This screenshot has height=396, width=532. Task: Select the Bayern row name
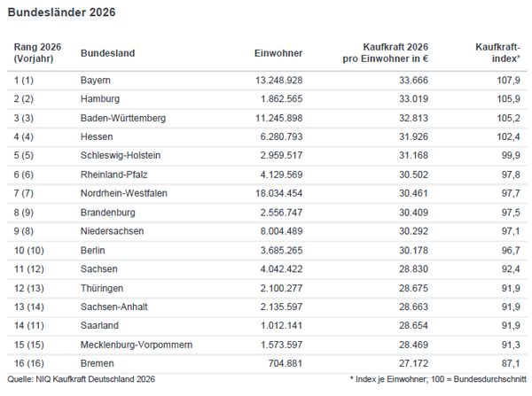[95, 80]
